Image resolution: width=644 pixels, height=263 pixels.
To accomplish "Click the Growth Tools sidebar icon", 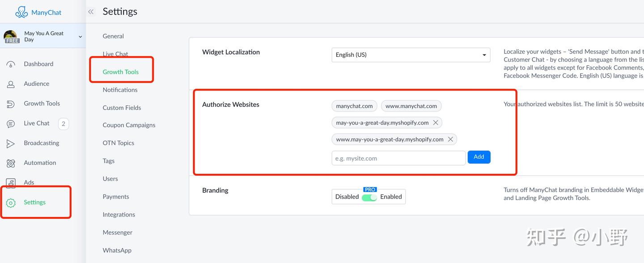I will tap(11, 104).
